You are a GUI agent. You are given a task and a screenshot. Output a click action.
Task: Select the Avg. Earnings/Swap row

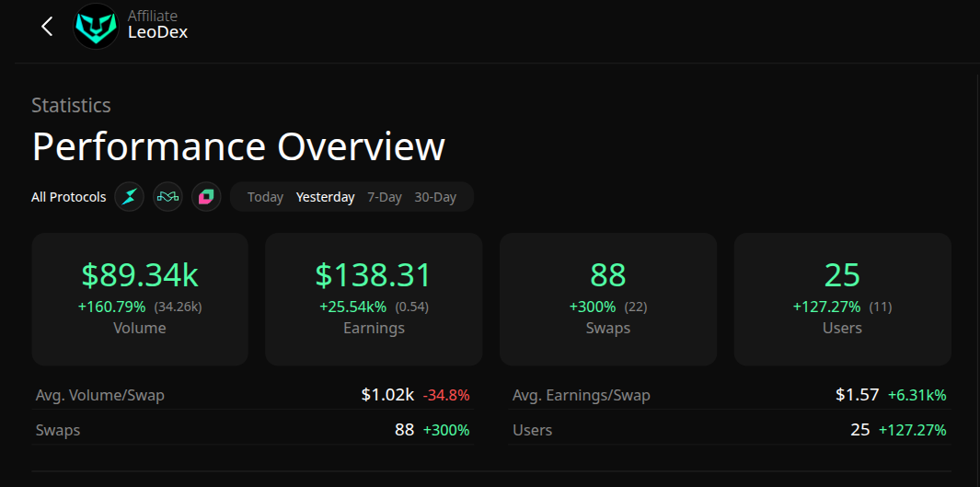(730, 396)
